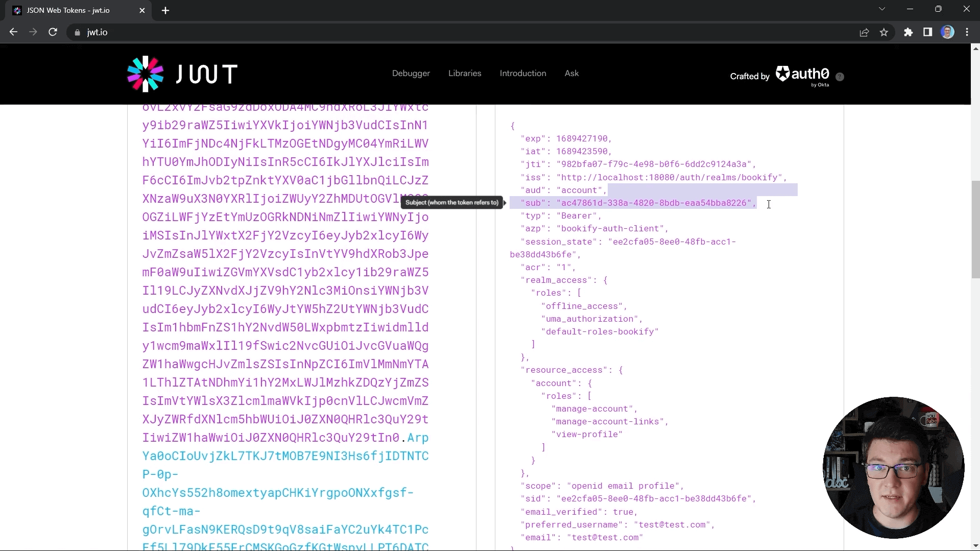Click the share page icon
This screenshot has width=980, height=551.
[864, 32]
